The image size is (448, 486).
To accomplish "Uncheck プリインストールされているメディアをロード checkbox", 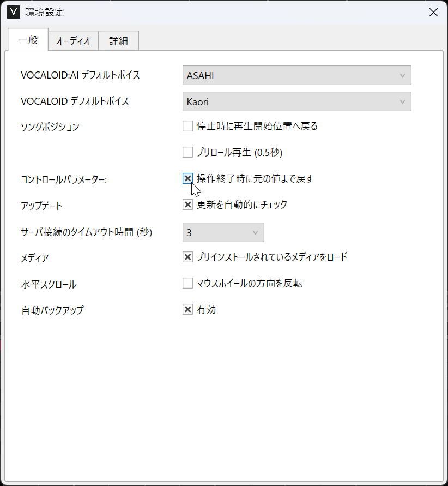I will coord(187,257).
